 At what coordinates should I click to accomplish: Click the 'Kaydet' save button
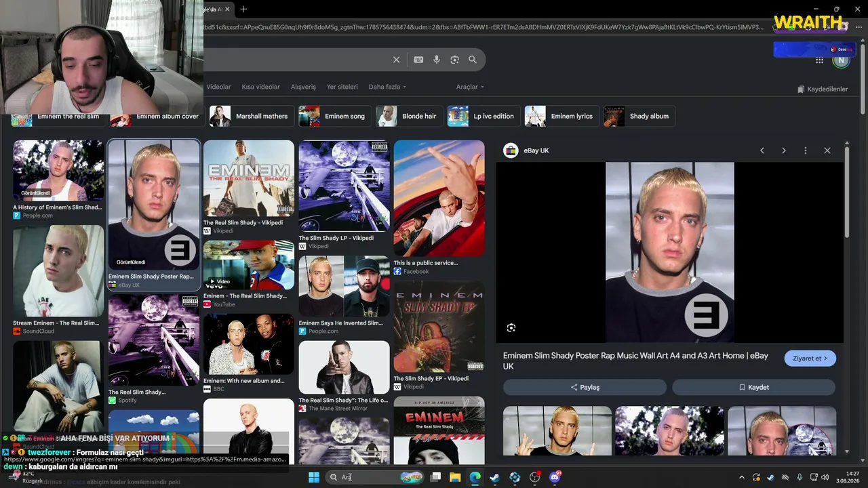coord(753,387)
